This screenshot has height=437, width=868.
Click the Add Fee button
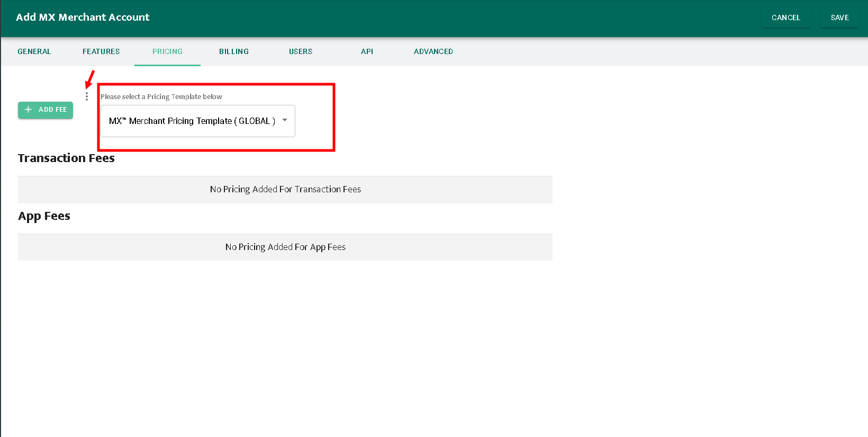[x=46, y=110]
